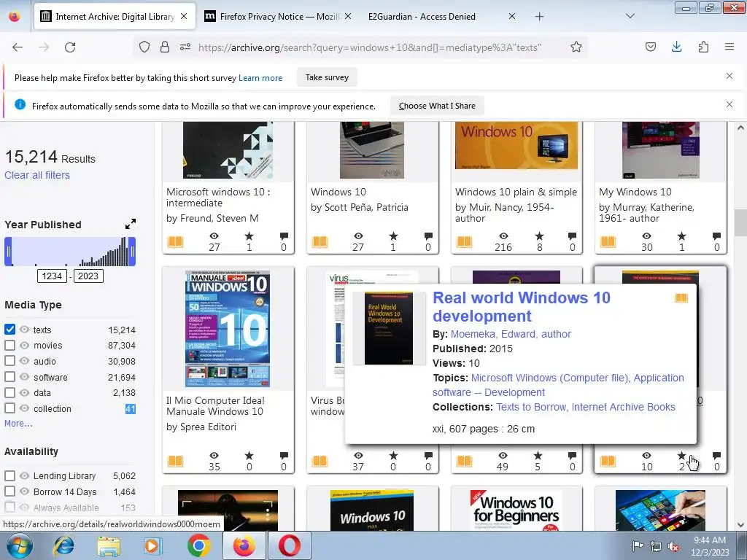The image size is (747, 560).
Task: Open Windows Start menu
Action: coord(20,545)
